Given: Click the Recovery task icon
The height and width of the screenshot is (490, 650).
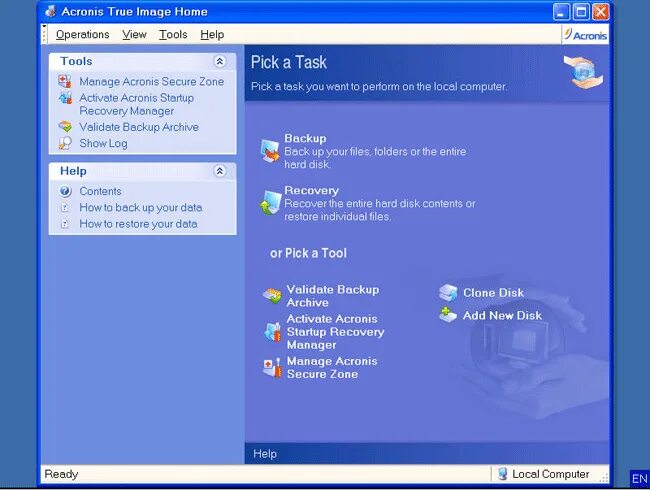Looking at the screenshot, I should (270, 203).
